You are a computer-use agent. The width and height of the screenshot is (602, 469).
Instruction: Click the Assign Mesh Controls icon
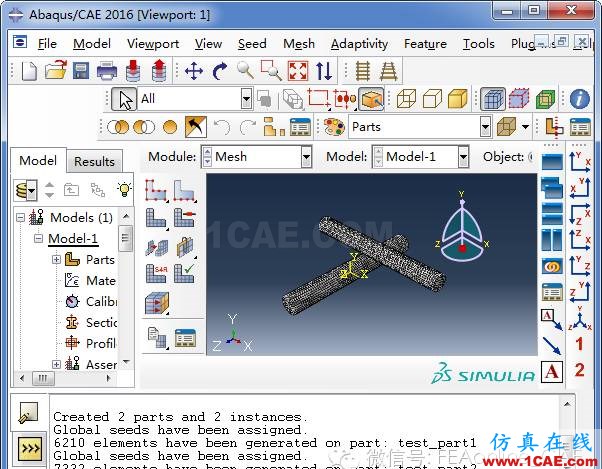point(184,218)
